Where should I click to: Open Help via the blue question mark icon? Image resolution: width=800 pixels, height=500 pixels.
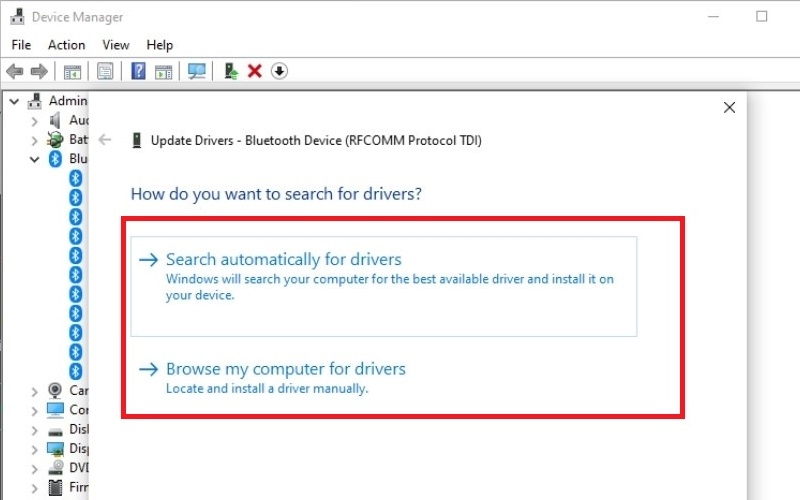[x=139, y=71]
